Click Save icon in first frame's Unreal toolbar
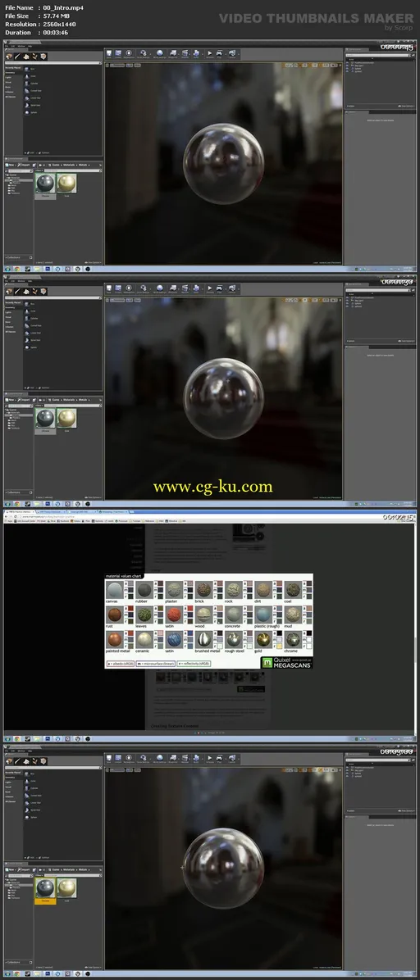420x980 pixels. pyautogui.click(x=109, y=54)
